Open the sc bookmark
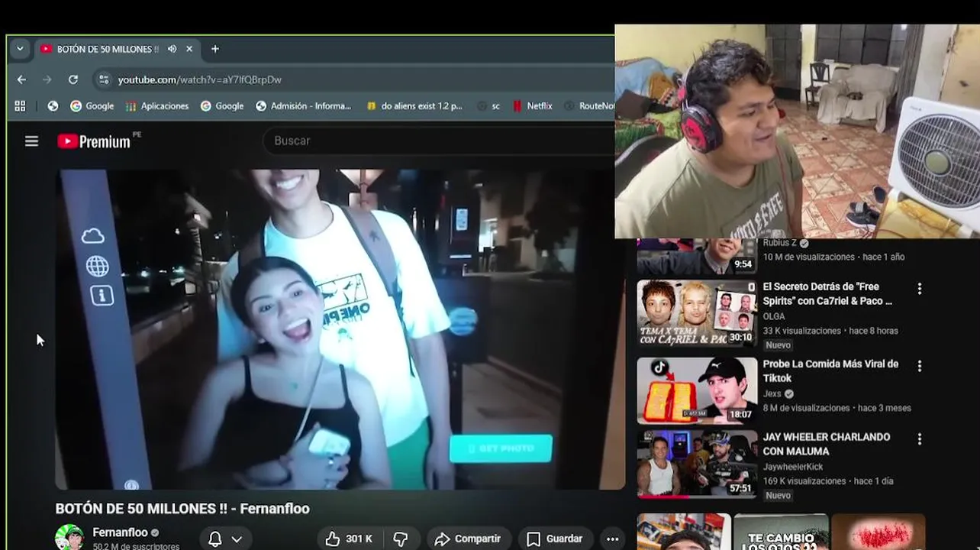This screenshot has width=980, height=550. [488, 106]
